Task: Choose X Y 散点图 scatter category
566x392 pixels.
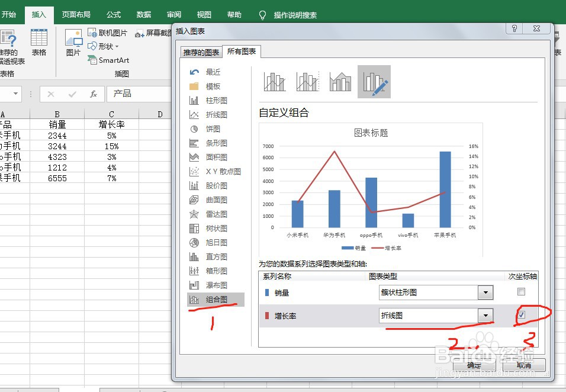Action: 216,172
